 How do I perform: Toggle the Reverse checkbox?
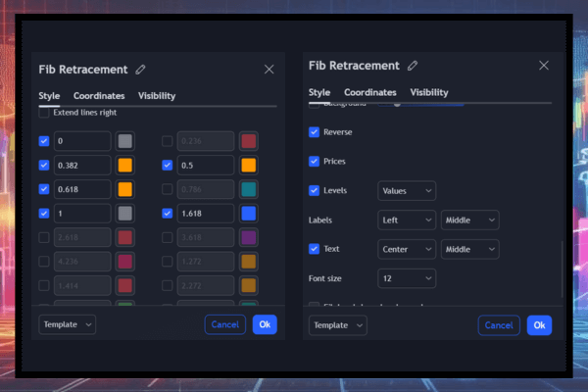tap(315, 132)
